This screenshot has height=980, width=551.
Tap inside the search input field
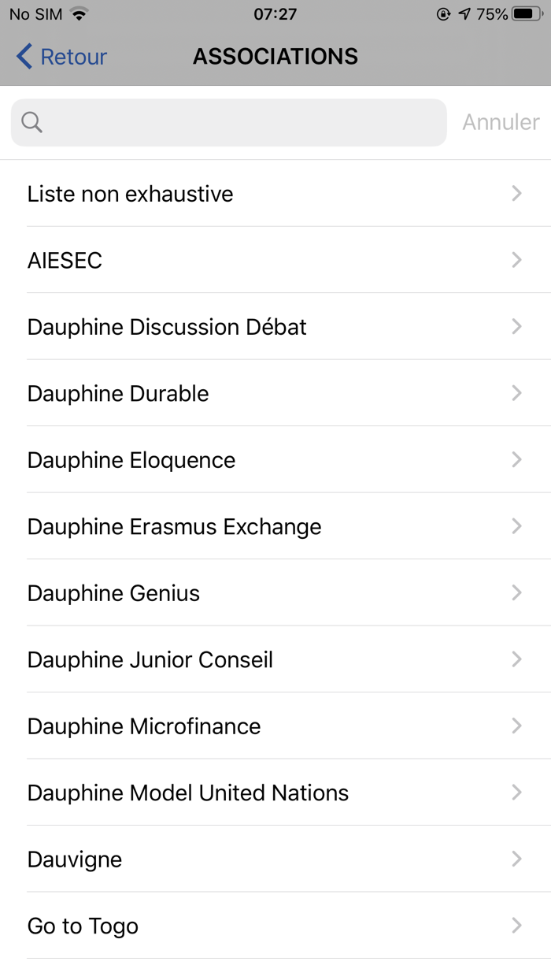[228, 122]
